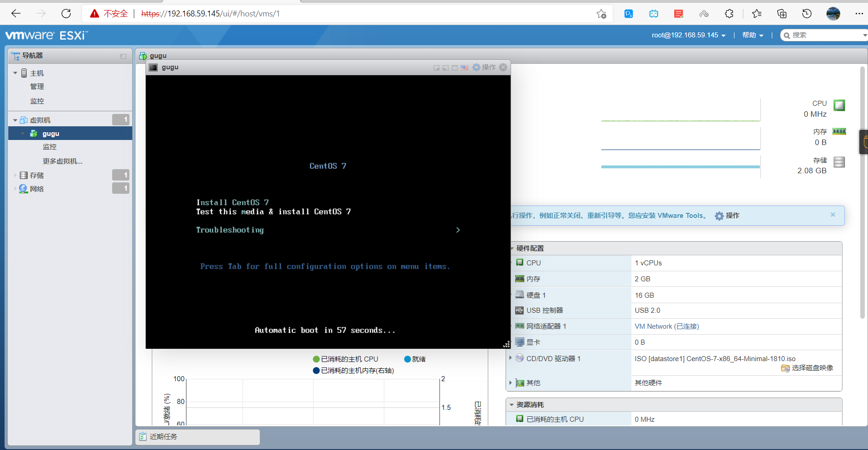Click the main pane vertical scrollbar
Screen dimensions: 868x450
coord(862,191)
